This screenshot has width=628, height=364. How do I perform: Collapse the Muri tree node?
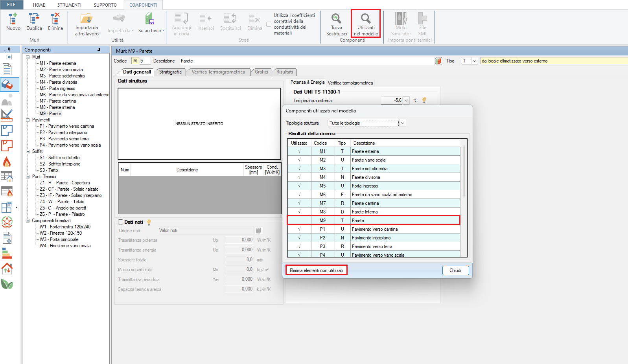pyautogui.click(x=28, y=57)
